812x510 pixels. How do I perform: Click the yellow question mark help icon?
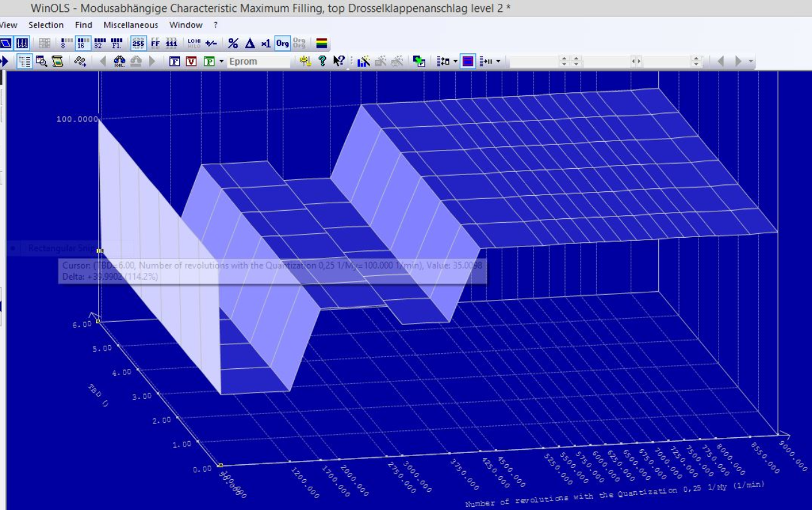point(322,61)
